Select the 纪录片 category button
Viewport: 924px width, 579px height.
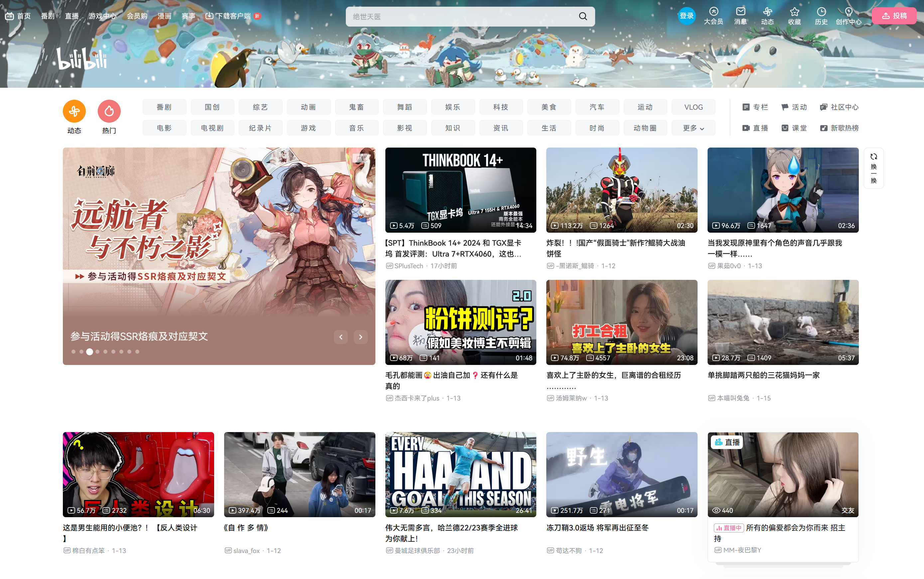pos(260,128)
